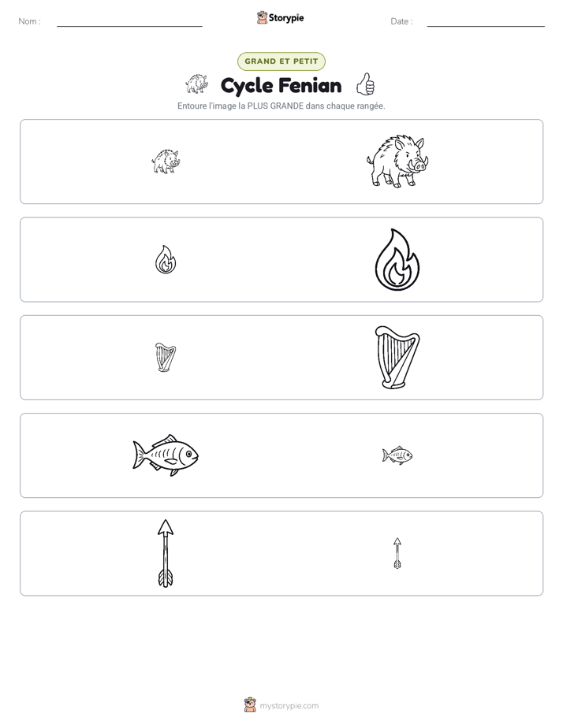
Task: Click the small boar in first row
Action: coord(166,162)
